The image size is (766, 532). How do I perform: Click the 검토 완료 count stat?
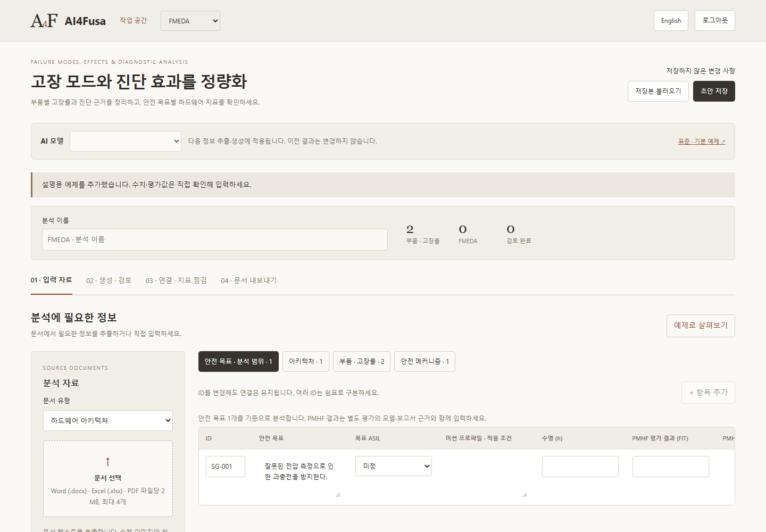519,234
